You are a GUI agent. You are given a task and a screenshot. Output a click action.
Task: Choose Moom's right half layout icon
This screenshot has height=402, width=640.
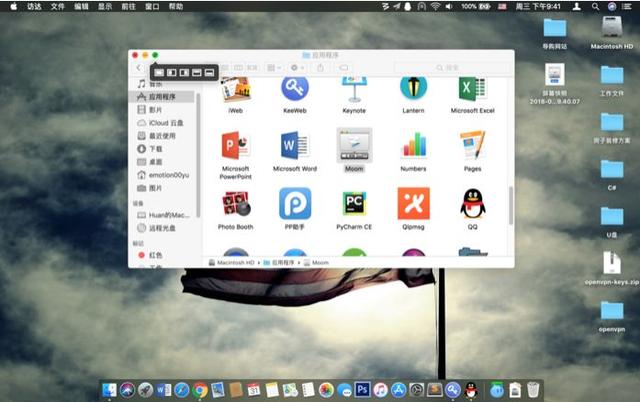tap(184, 73)
